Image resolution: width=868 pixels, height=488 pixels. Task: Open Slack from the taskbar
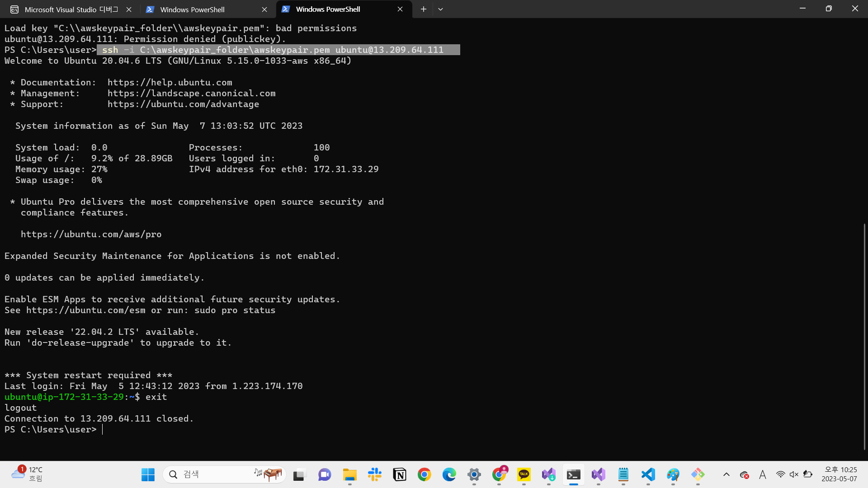coord(375,474)
